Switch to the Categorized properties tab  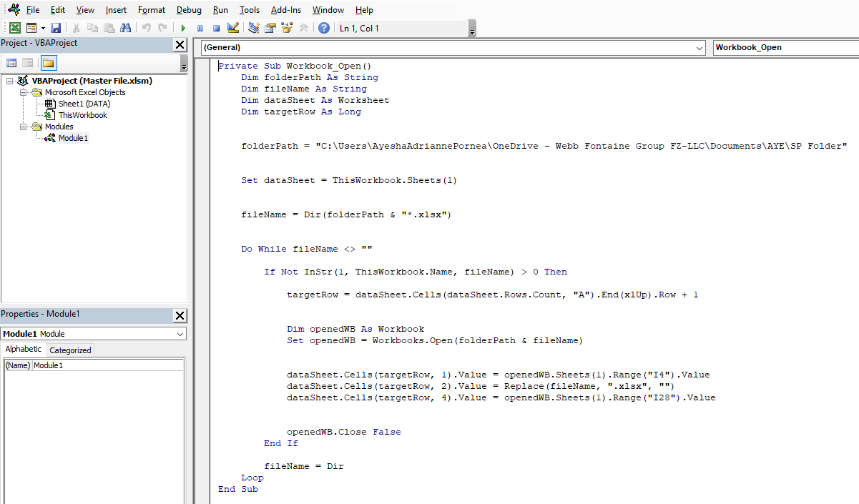(x=70, y=350)
